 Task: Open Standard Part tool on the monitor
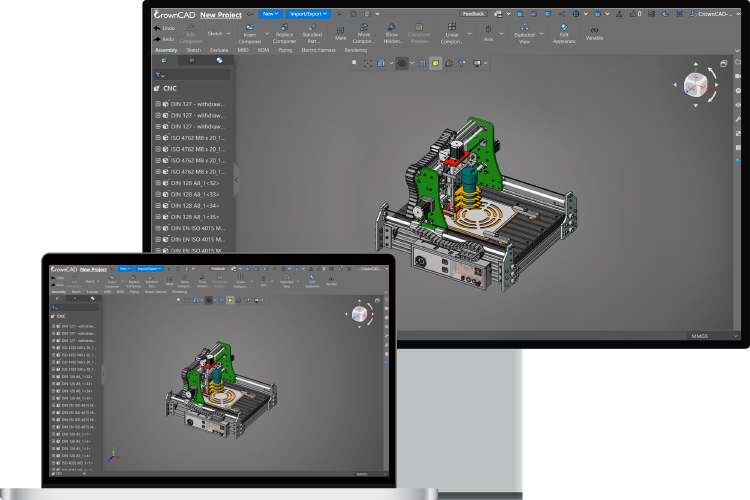coord(312,33)
